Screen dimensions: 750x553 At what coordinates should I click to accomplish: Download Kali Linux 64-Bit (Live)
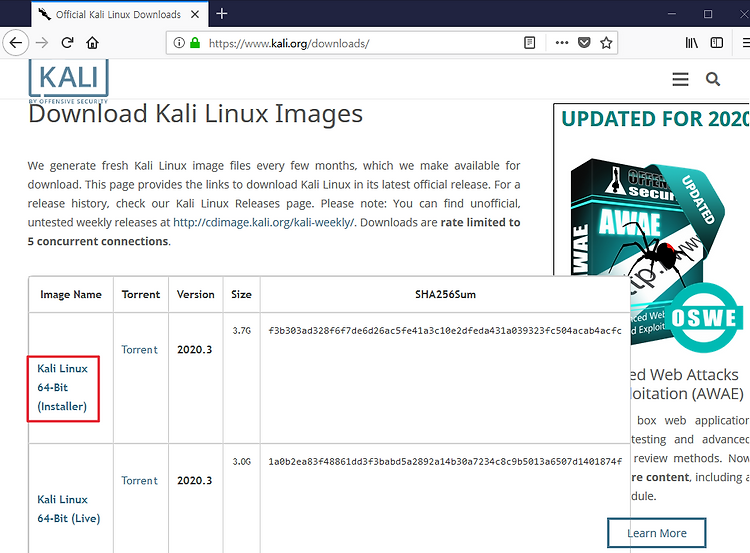tap(69, 509)
